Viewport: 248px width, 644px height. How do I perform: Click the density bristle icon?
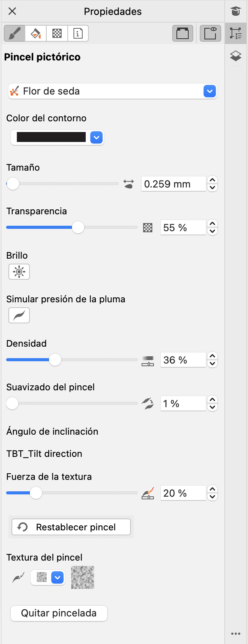point(148,360)
